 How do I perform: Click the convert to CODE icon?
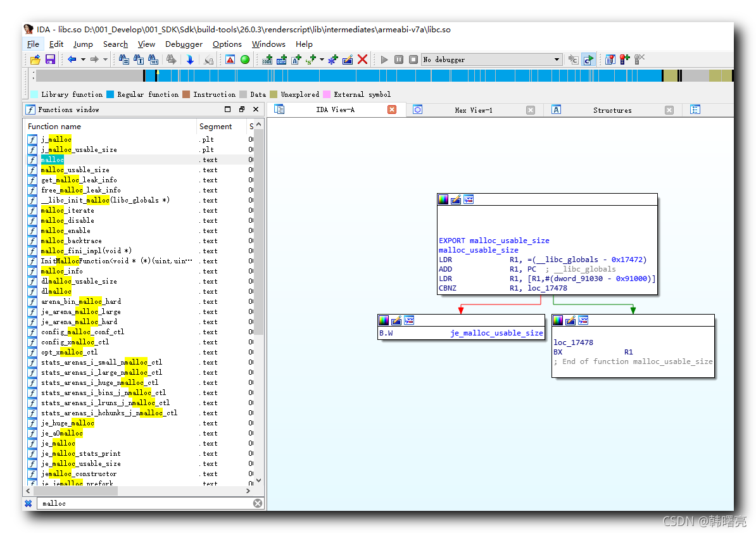click(268, 60)
